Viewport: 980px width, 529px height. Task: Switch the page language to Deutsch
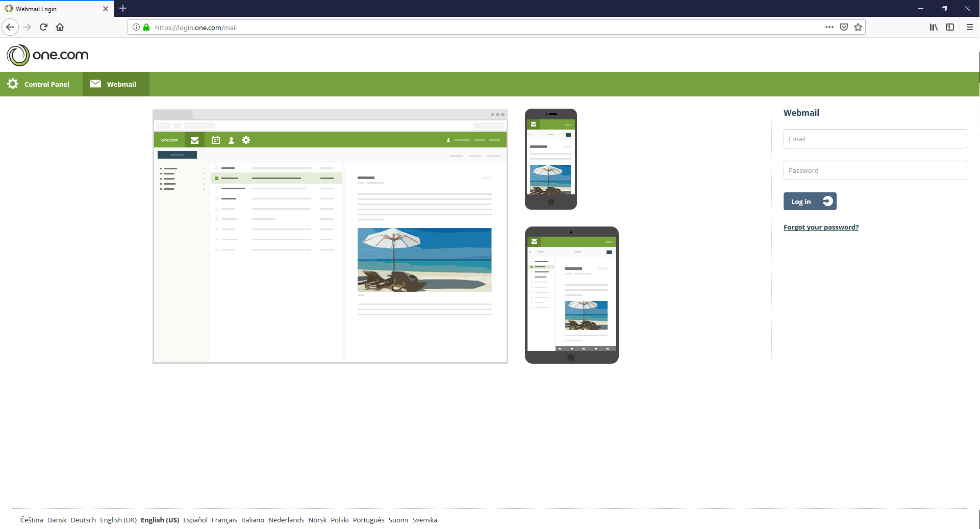[83, 520]
